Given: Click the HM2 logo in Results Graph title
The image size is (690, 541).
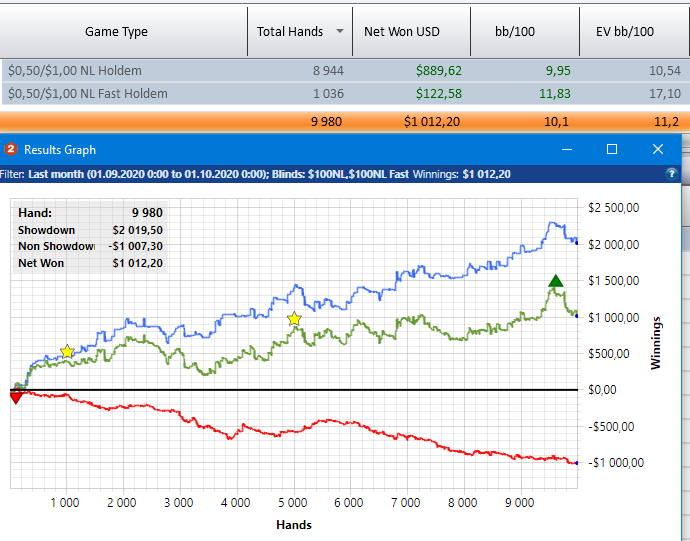Looking at the screenshot, I should click(11, 149).
